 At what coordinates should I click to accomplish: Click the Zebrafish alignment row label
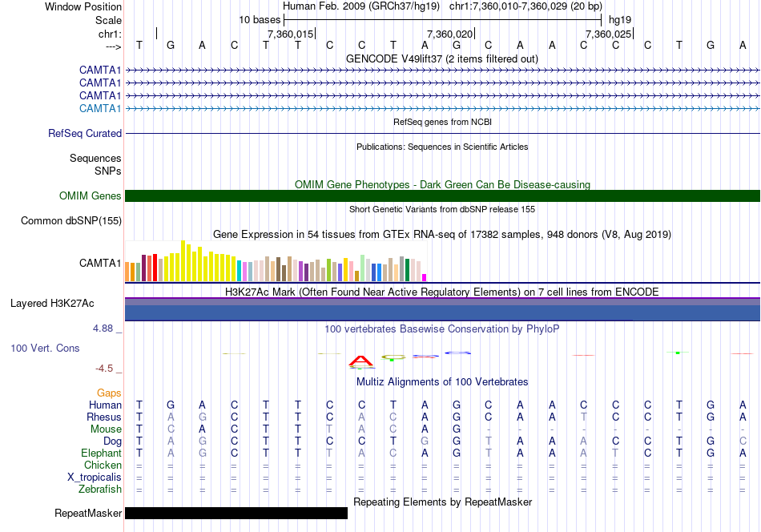click(100, 489)
